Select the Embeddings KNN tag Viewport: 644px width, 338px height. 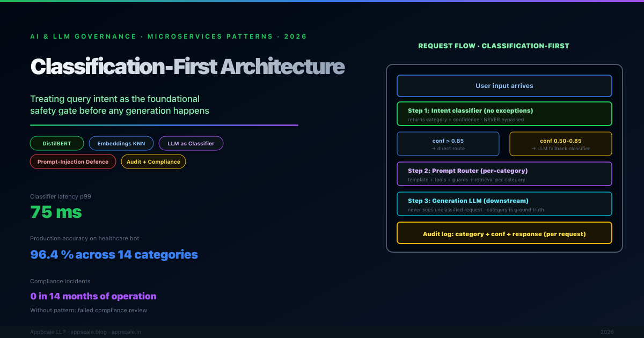click(x=121, y=143)
